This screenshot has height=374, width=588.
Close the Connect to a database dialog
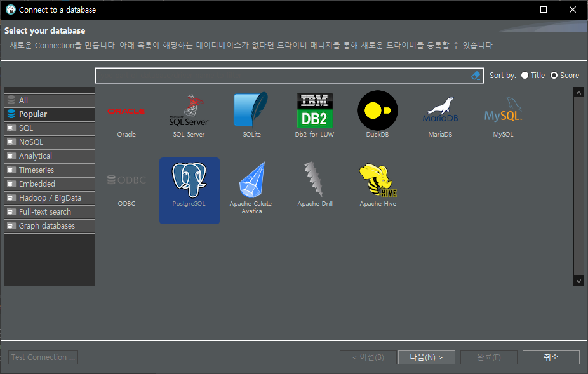click(573, 10)
